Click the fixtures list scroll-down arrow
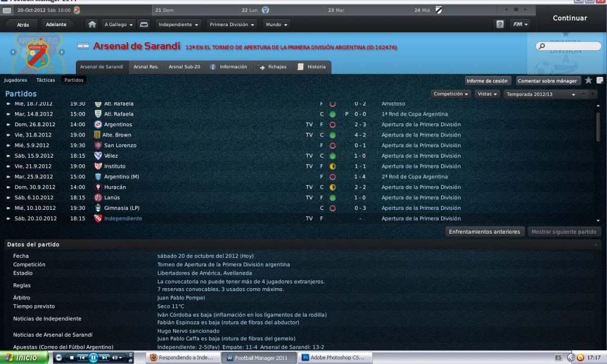Screen dimensions: 607x364 tap(599, 221)
